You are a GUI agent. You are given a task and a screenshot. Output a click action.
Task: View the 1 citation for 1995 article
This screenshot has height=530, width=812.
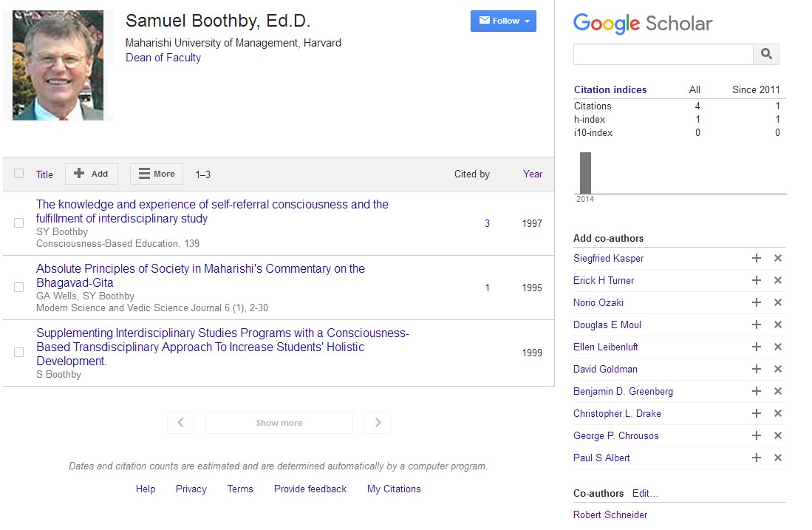[x=487, y=288]
